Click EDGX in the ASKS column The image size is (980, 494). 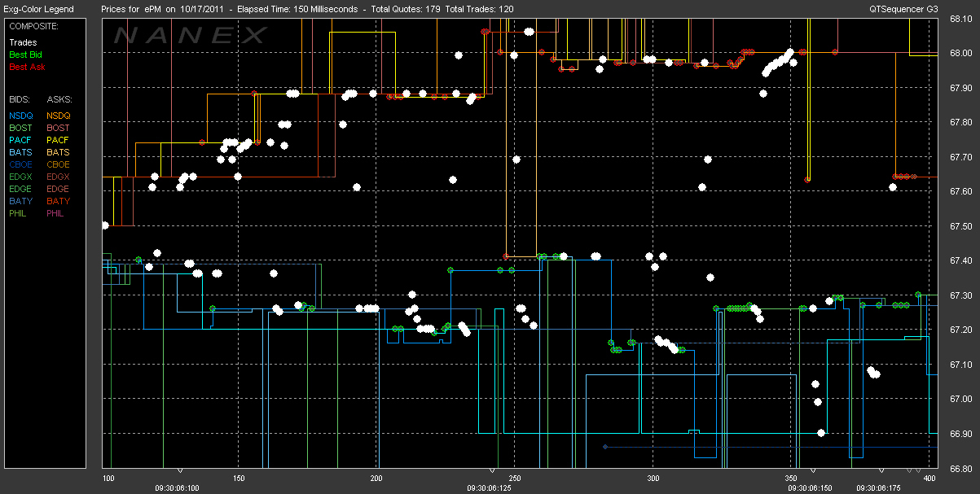tap(58, 177)
